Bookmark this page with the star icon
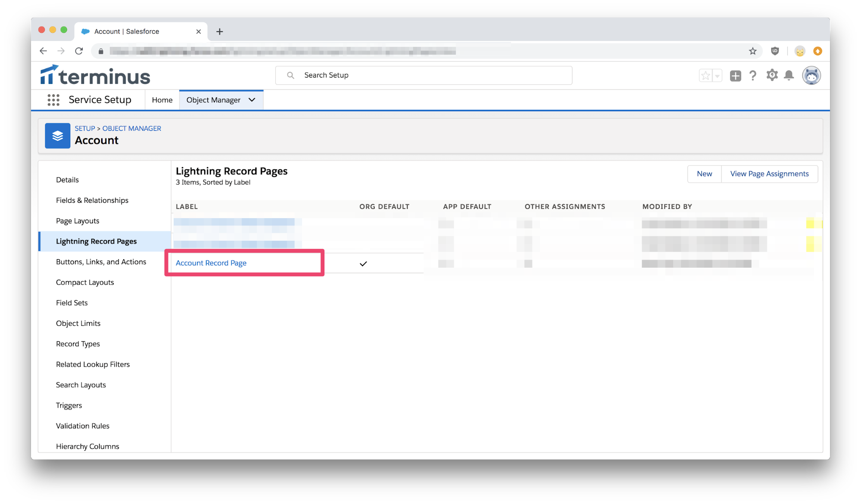861x504 pixels. click(752, 51)
